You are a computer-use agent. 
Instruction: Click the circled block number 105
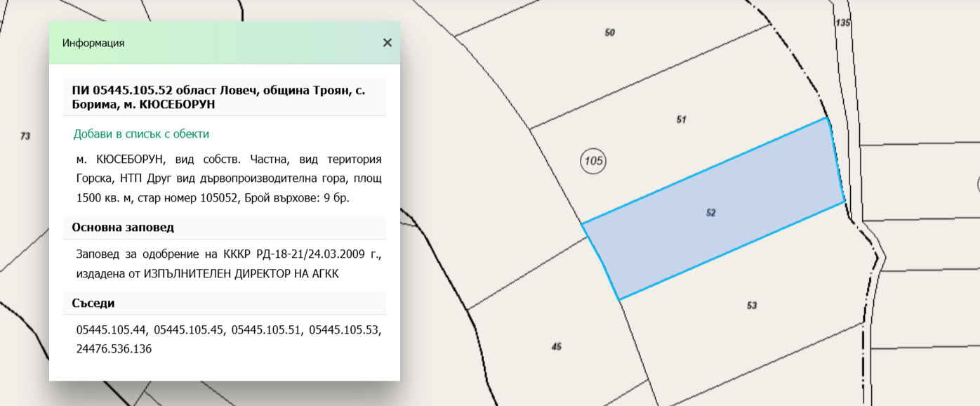[x=593, y=162]
